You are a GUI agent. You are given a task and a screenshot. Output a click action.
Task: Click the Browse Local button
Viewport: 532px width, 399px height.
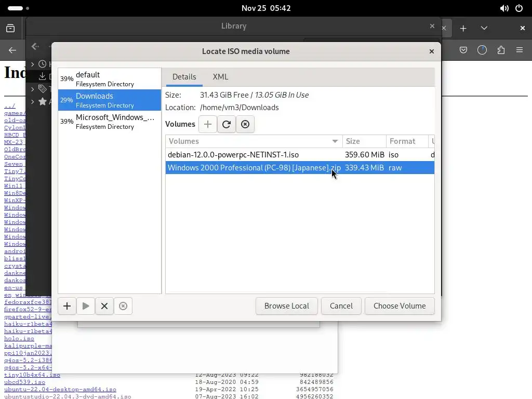287,306
